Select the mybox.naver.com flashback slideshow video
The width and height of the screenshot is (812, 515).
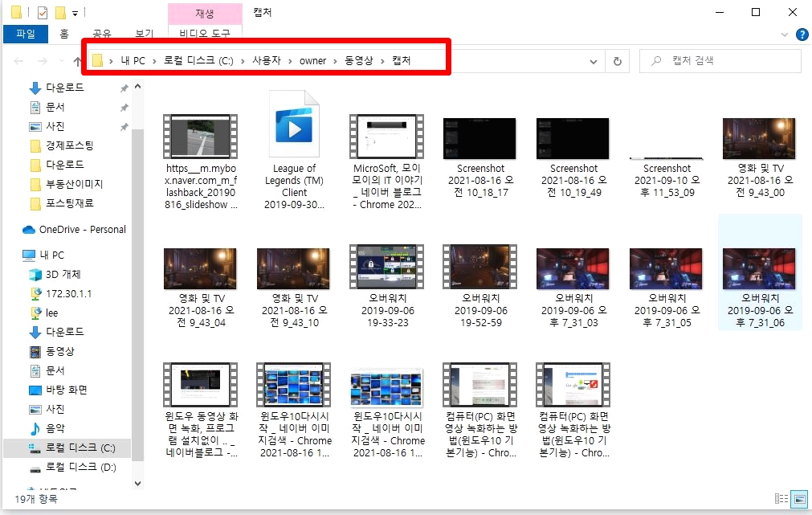[201, 162]
